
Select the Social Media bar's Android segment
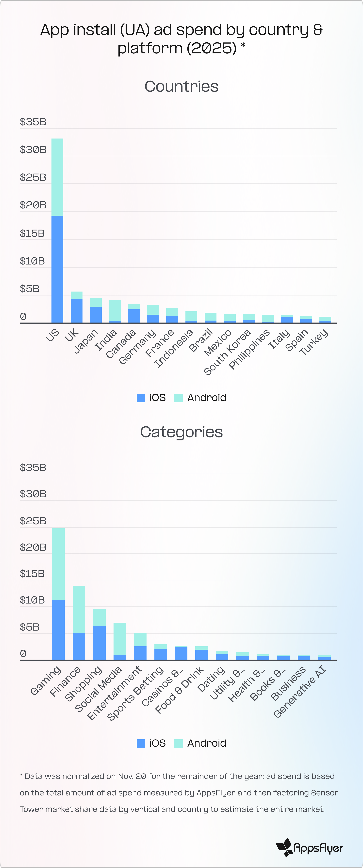point(120,638)
